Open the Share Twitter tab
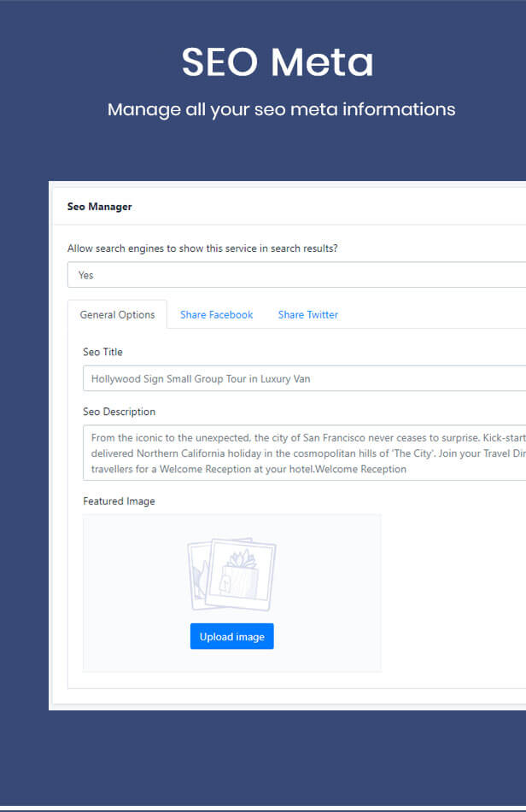Viewport: 526px width, 812px height. pos(308,315)
